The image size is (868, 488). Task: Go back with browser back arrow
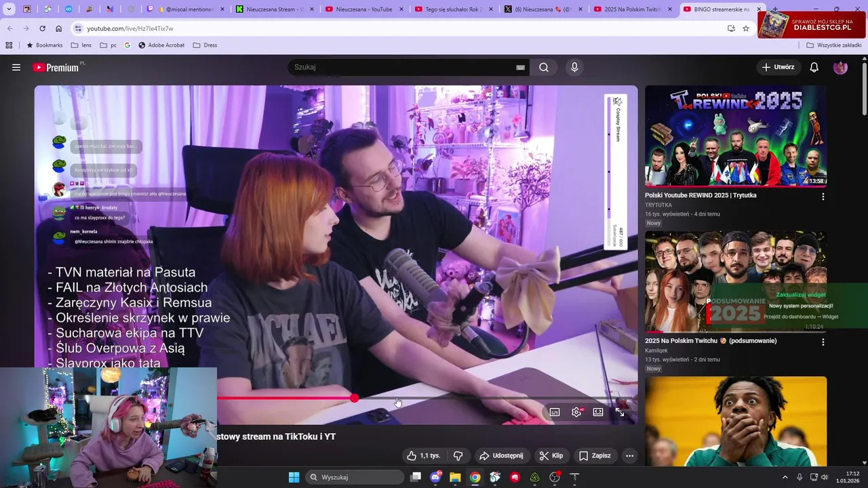(x=9, y=28)
